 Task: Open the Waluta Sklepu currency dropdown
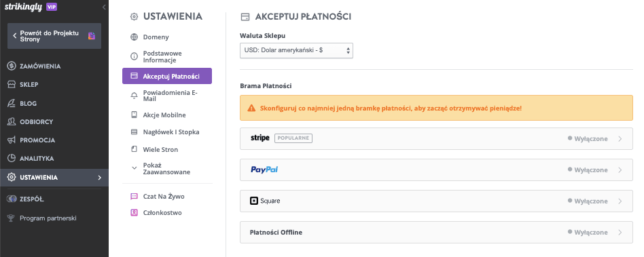[x=296, y=50]
